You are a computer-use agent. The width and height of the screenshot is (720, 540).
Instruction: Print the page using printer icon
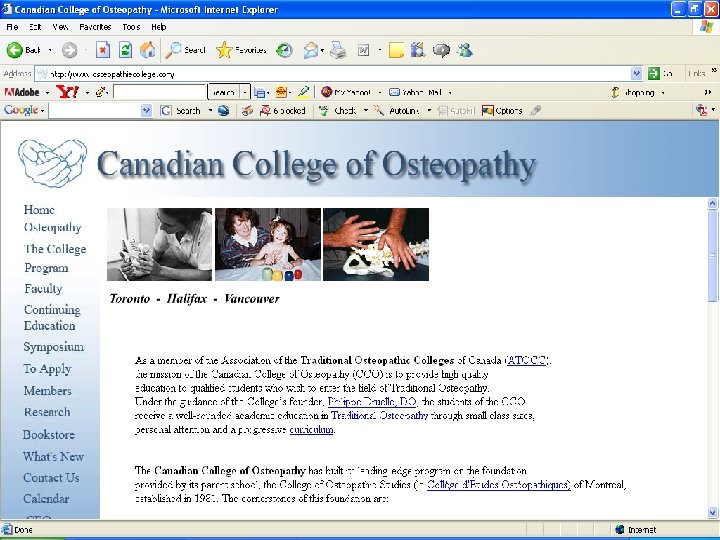(338, 50)
